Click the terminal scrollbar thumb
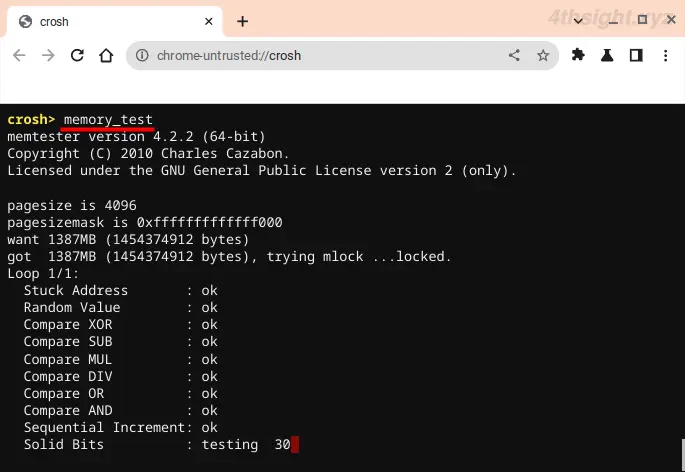685x472 pixels. pyautogui.click(x=683, y=455)
